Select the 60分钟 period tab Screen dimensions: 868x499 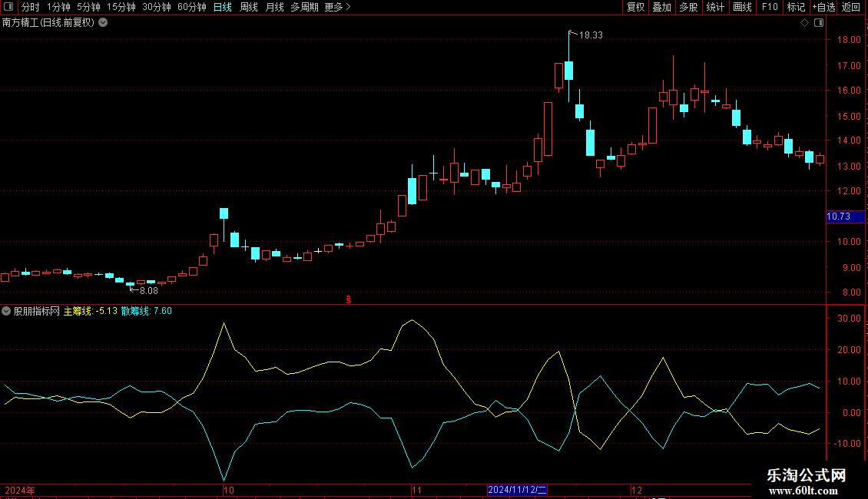click(x=192, y=7)
